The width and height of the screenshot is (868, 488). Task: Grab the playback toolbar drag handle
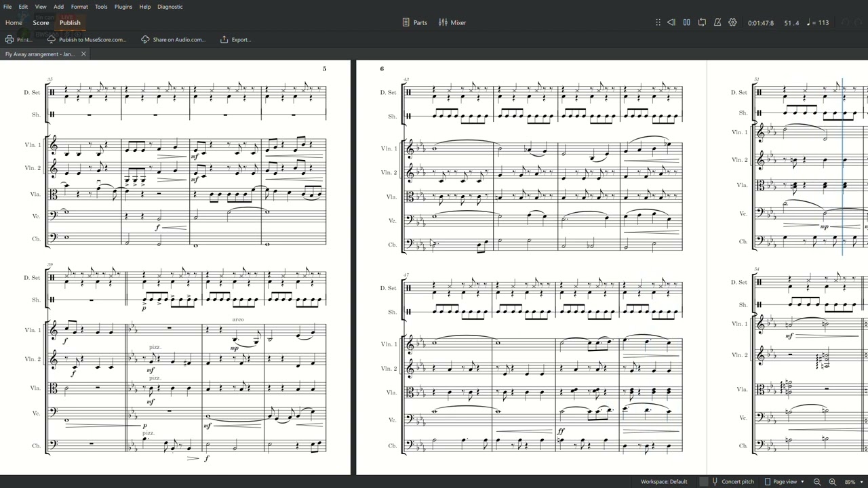click(x=658, y=22)
